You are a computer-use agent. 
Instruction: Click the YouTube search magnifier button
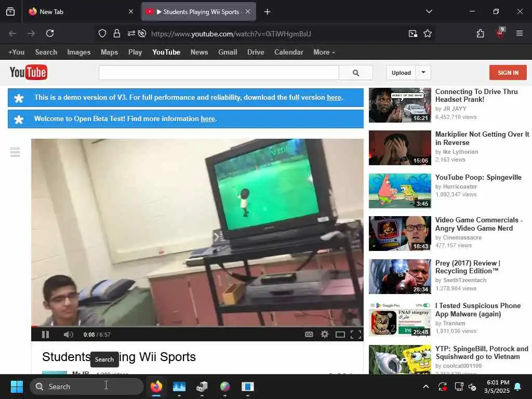coord(356,73)
